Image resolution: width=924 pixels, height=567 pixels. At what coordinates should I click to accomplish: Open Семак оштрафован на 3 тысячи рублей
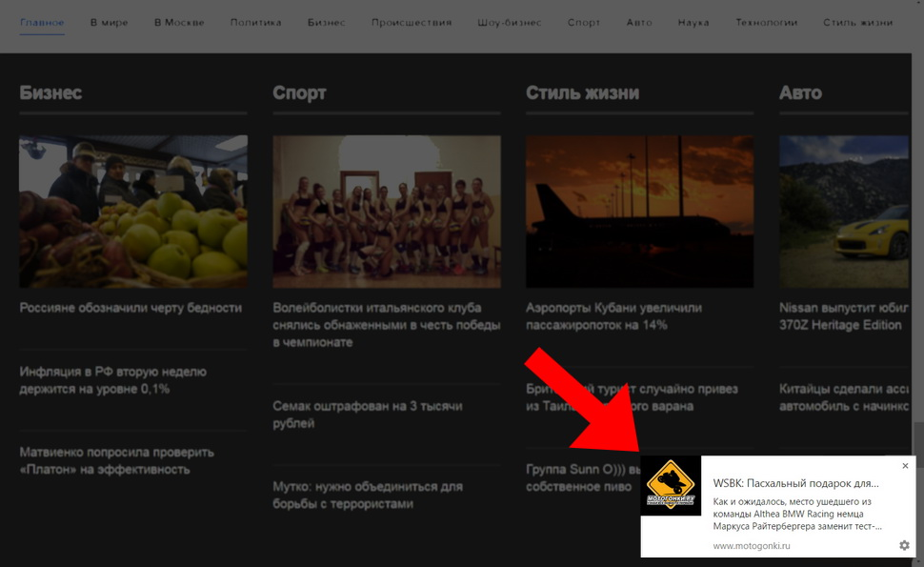(x=368, y=415)
